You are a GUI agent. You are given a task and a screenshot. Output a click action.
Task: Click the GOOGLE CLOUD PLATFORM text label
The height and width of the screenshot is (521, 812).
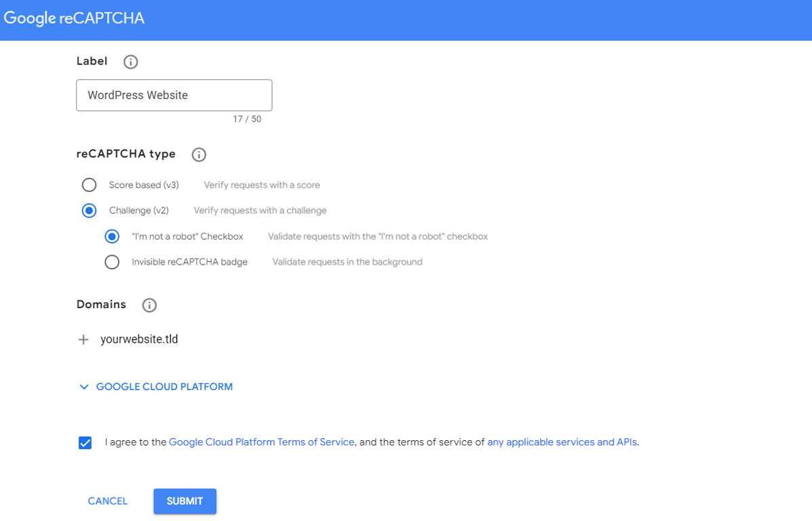pos(164,386)
